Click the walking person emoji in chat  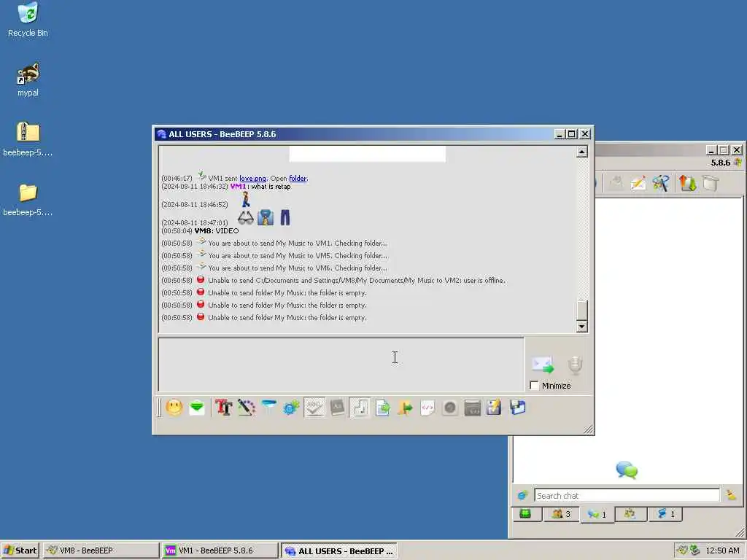(246, 200)
